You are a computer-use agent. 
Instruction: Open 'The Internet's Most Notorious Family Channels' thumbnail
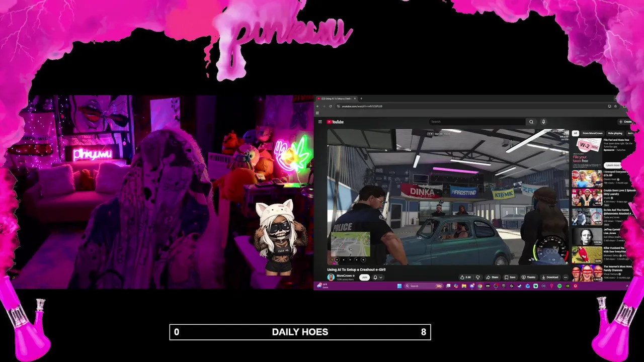[x=587, y=274]
